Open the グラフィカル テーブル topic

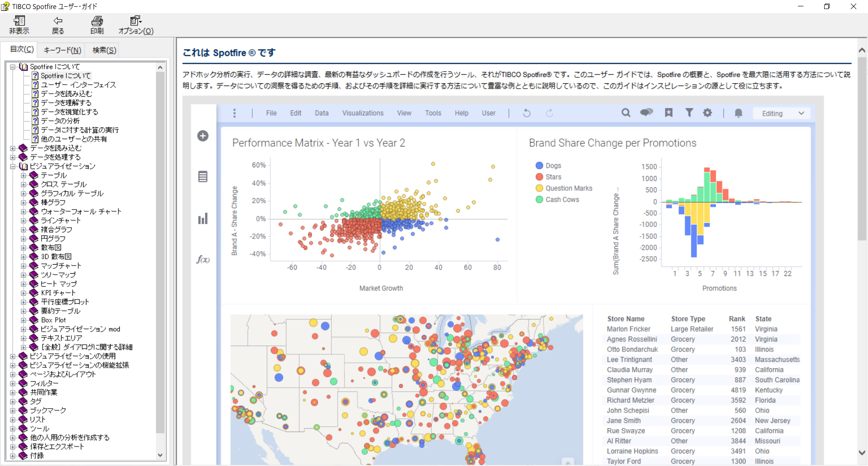coord(72,193)
